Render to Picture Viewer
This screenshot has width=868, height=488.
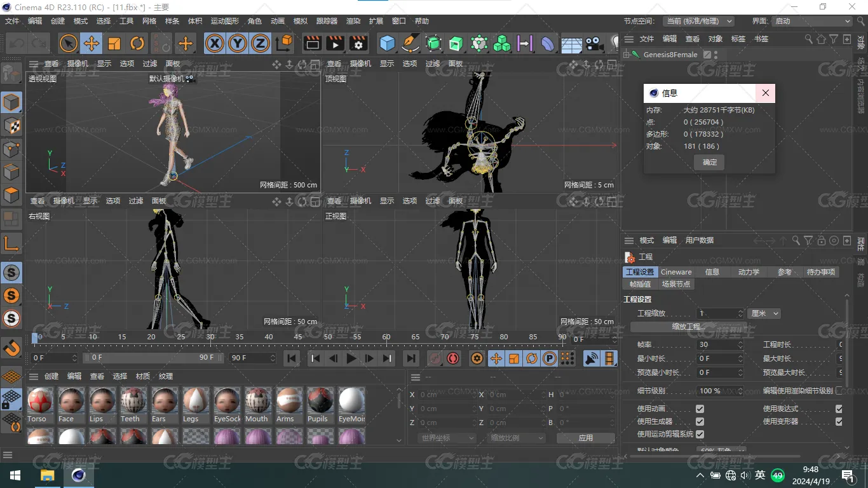coord(336,43)
